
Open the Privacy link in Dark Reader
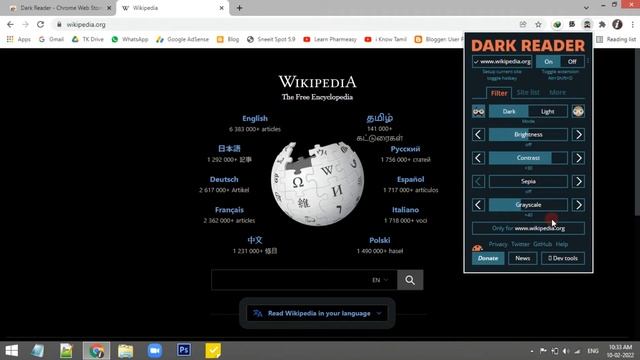pyautogui.click(x=498, y=244)
